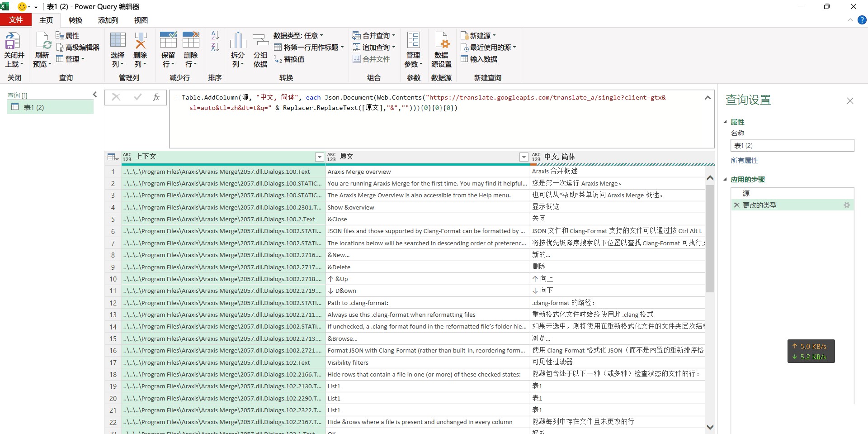Click the 拆分列 split column icon
Screen dimensions: 868x434
pyautogui.click(x=238, y=40)
